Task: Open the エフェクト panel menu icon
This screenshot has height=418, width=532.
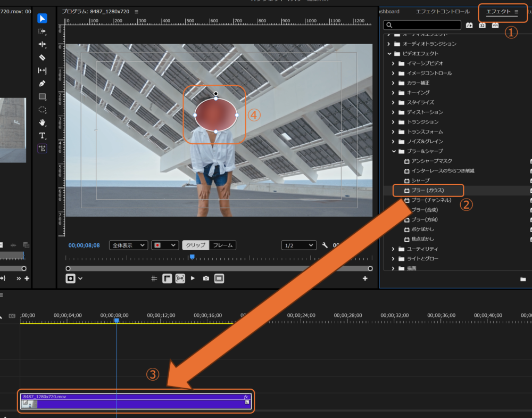Action: coord(517,12)
